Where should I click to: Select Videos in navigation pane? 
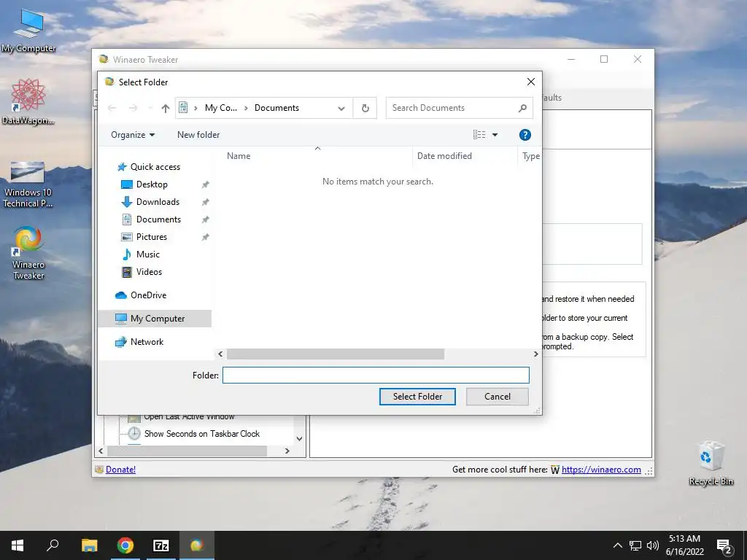tap(149, 272)
